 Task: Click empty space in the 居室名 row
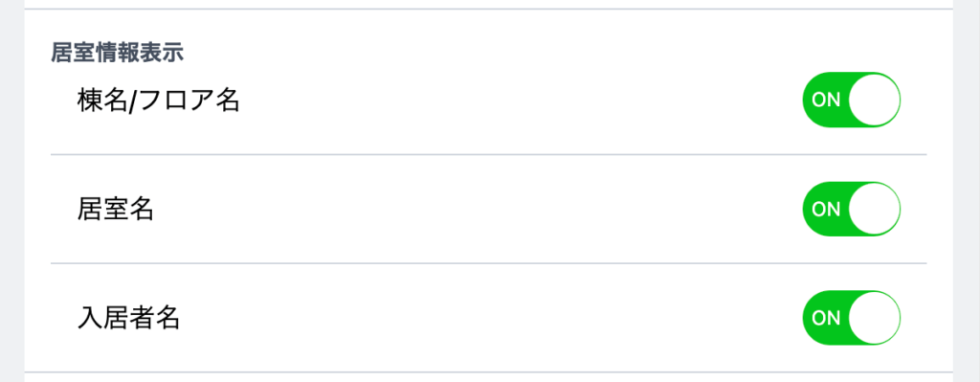[475, 210]
